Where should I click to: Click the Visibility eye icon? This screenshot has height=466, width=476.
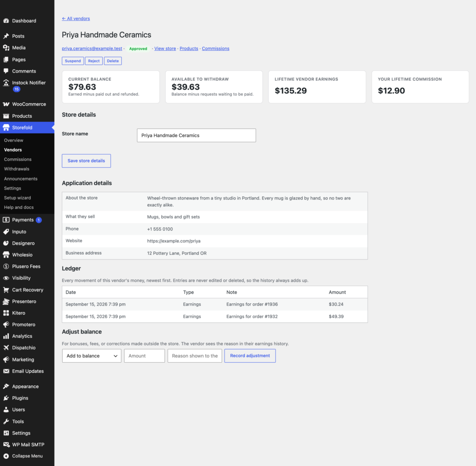tap(6, 278)
